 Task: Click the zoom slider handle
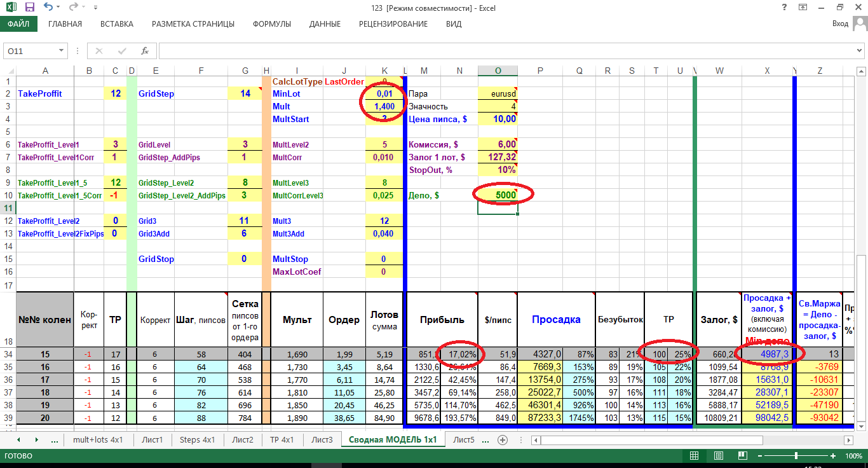point(797,456)
